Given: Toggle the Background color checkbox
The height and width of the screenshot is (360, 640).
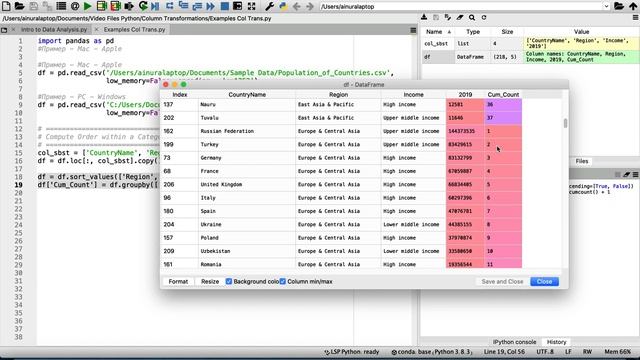Looking at the screenshot, I should tap(229, 281).
